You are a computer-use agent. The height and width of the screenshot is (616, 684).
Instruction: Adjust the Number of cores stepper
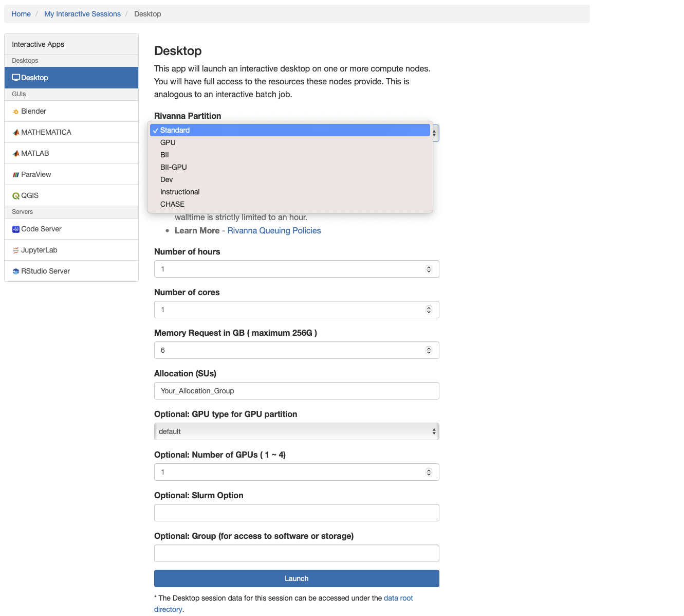[429, 310]
